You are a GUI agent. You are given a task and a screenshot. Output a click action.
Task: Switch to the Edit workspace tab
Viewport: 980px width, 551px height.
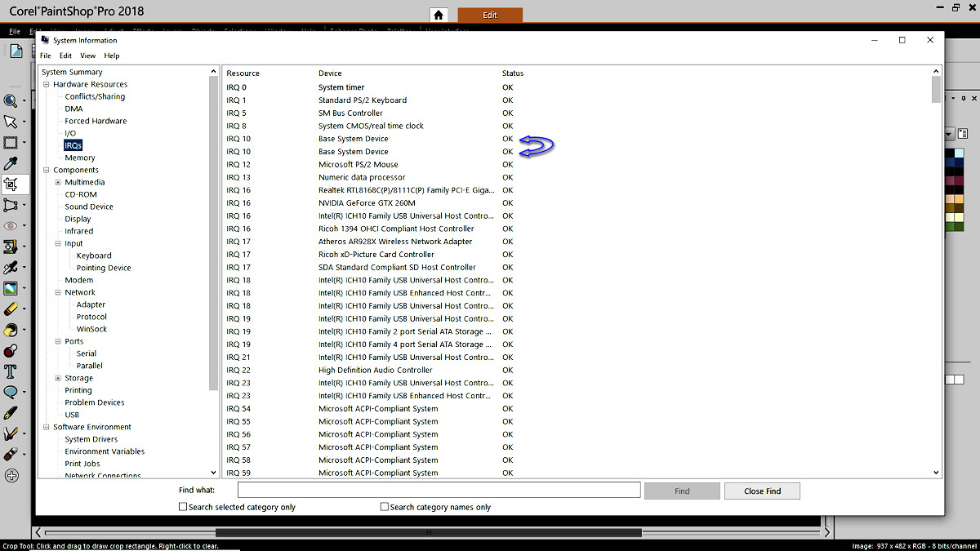(x=490, y=14)
